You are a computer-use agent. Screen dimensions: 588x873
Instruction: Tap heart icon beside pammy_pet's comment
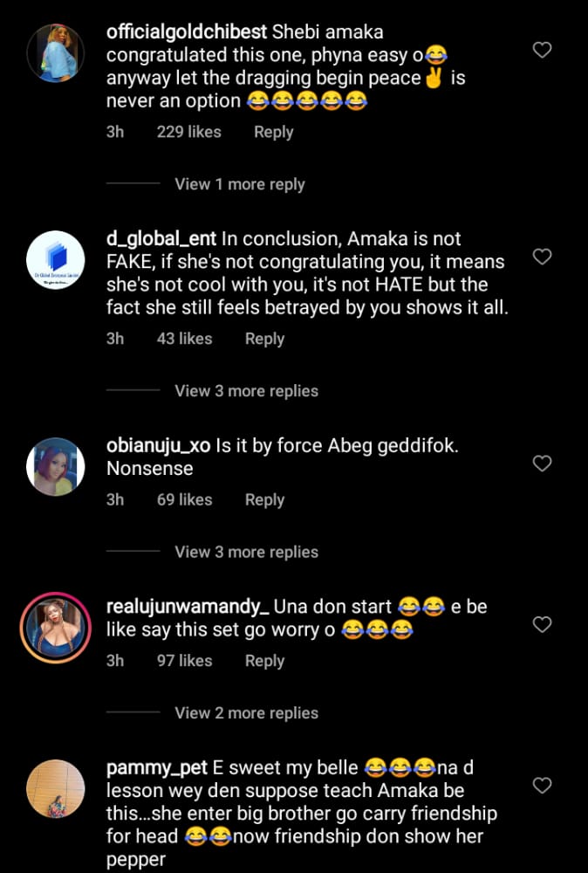(x=542, y=786)
